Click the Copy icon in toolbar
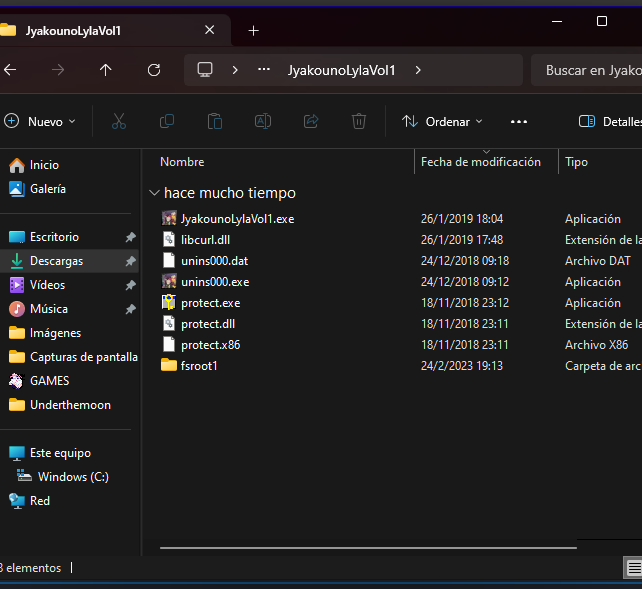The height and width of the screenshot is (589, 642). point(167,122)
